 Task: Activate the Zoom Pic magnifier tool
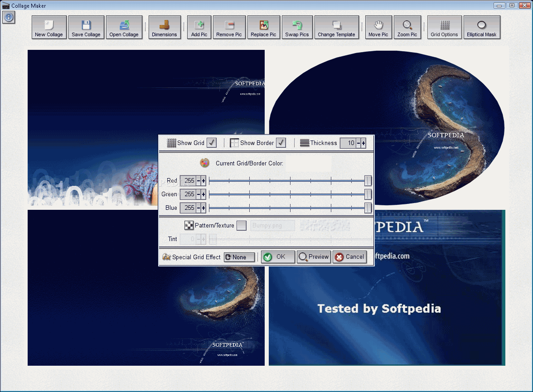[x=407, y=28]
